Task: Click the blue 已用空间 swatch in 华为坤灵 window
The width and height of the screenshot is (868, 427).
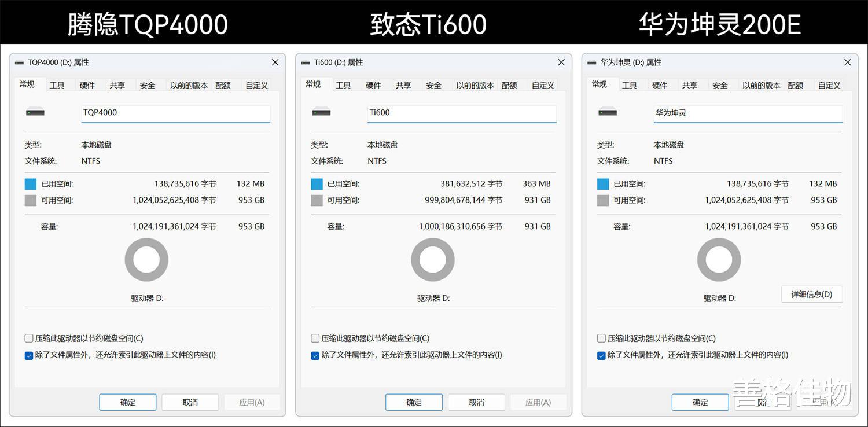Action: pos(603,184)
